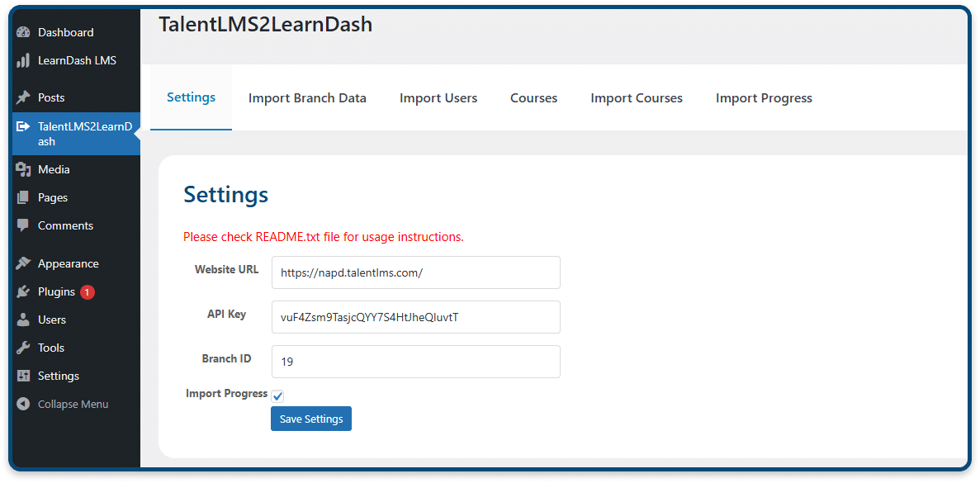
Task: Click the Appearance paintbrush icon
Action: point(23,263)
